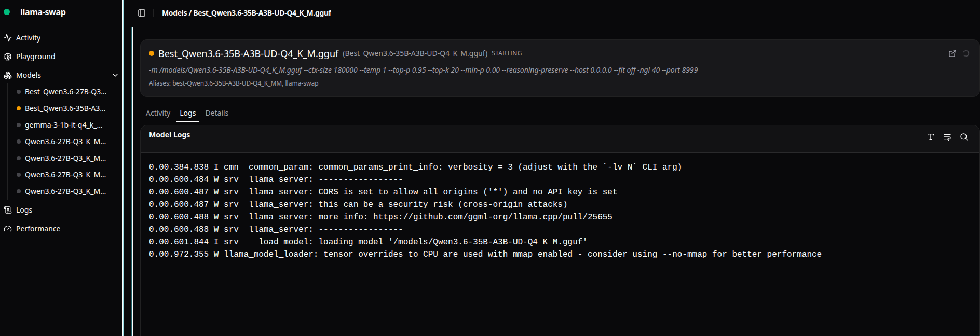Toggle the sidebar panel icon
This screenshot has width=980, height=336.
tap(142, 13)
